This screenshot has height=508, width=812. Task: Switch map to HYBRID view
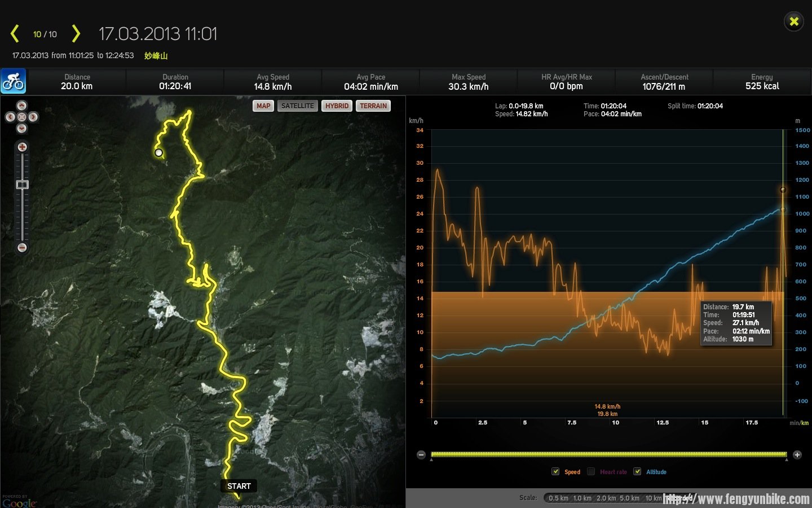337,106
